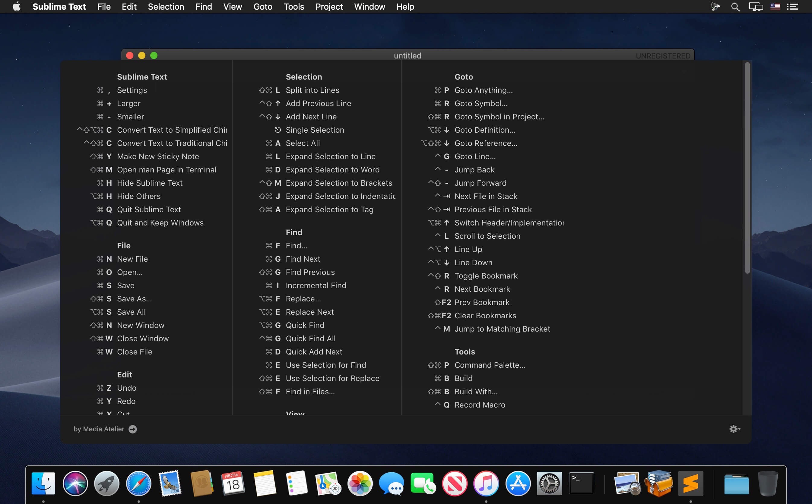Open Contacts book icon in Dock

tap(201, 483)
